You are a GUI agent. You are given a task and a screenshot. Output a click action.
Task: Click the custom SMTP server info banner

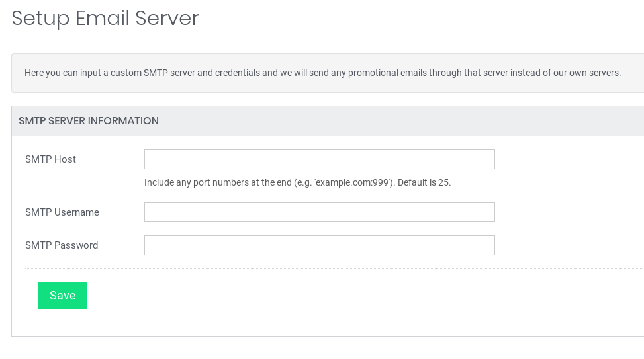[322, 73]
